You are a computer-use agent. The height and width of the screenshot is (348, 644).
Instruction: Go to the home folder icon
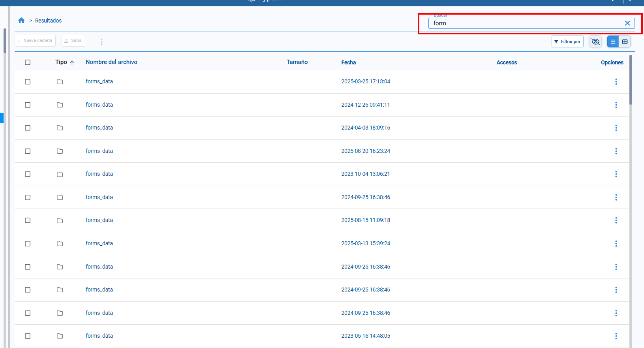[x=21, y=21]
